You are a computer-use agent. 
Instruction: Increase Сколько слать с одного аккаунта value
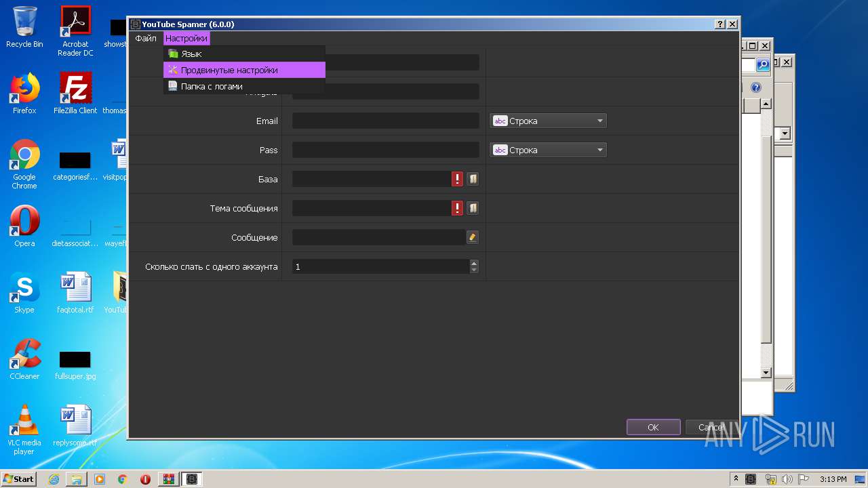click(x=474, y=262)
